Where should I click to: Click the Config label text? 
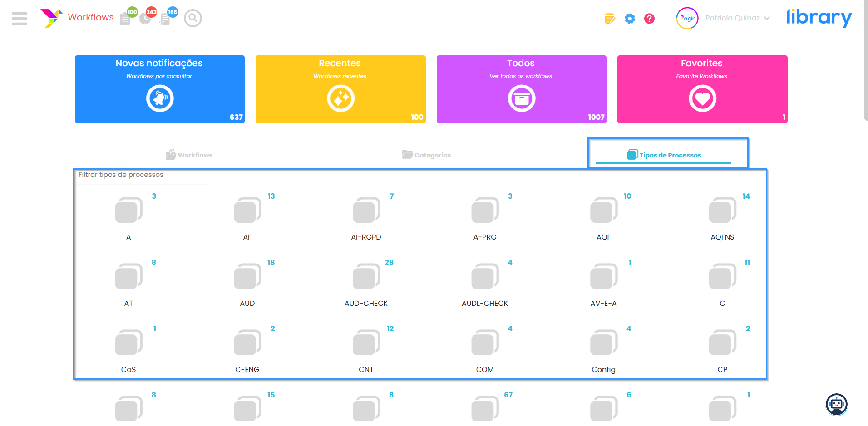pos(604,370)
